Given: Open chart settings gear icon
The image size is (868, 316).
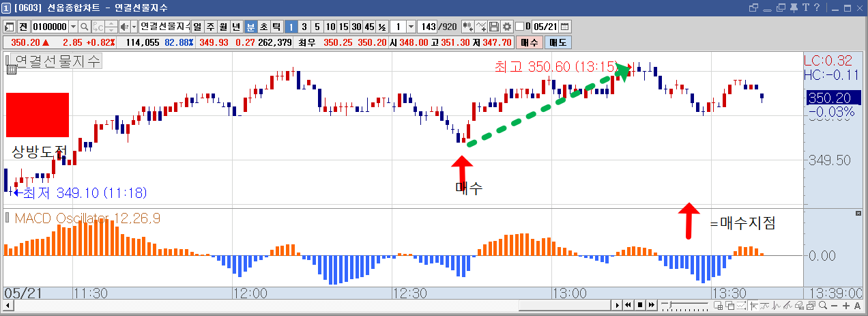Looking at the screenshot, I should [507, 27].
